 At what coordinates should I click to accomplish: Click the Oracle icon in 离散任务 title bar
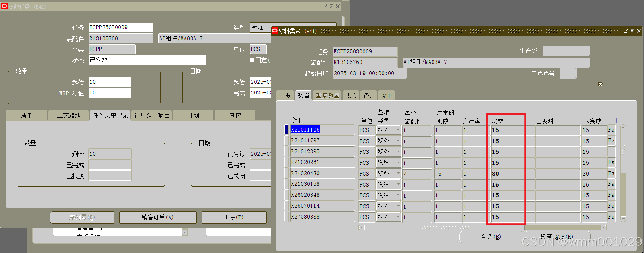click(4, 6)
